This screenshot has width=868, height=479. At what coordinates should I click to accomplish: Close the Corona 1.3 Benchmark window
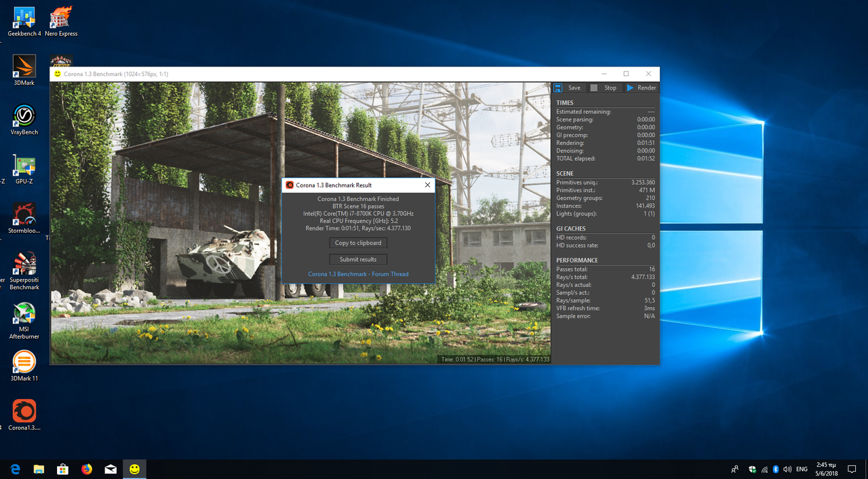(648, 73)
